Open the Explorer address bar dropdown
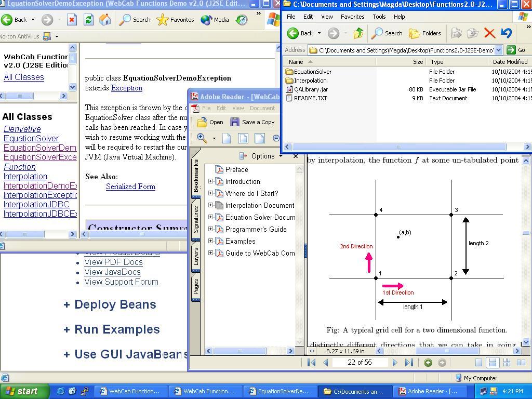The width and height of the screenshot is (532, 399). pos(498,50)
